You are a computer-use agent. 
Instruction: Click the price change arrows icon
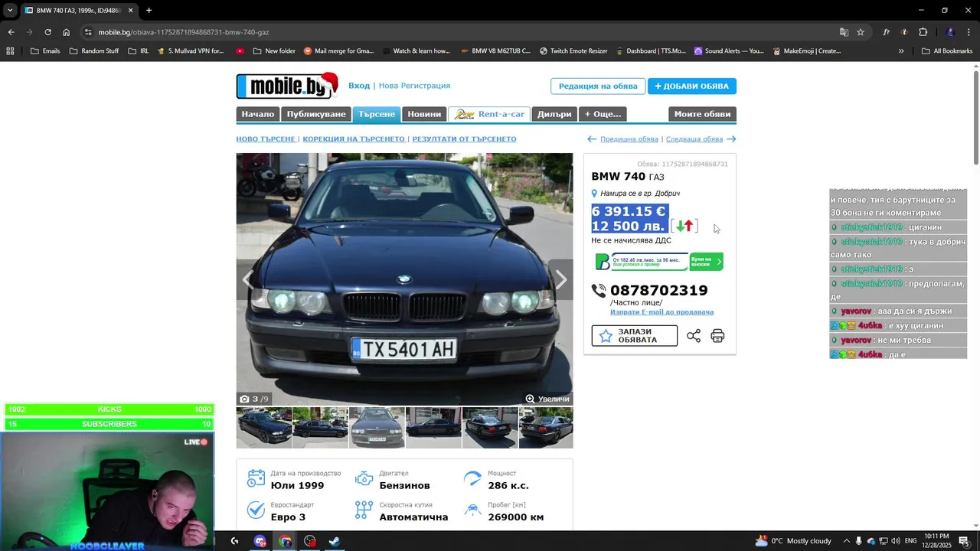pos(684,226)
